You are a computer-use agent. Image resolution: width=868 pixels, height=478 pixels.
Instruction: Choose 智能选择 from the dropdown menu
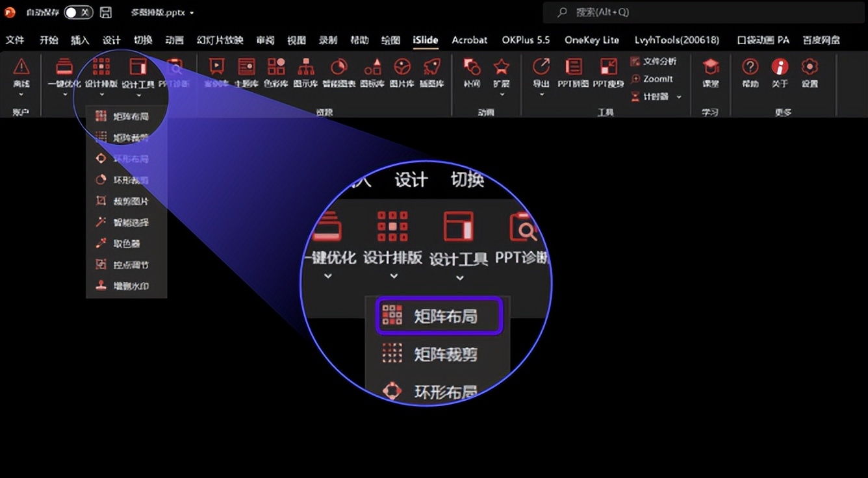pyautogui.click(x=130, y=222)
